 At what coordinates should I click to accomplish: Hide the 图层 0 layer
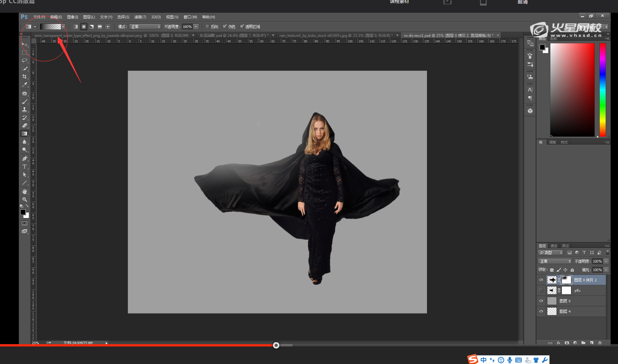(541, 301)
